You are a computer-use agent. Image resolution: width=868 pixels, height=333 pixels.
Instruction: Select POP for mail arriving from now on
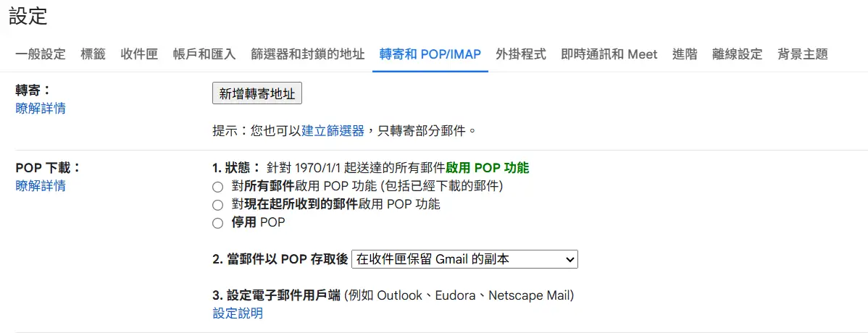click(x=217, y=205)
